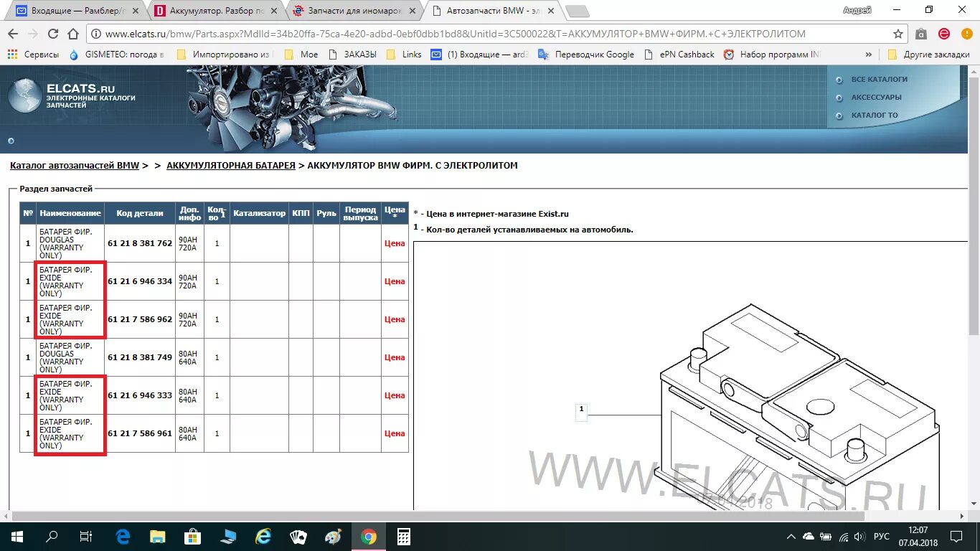Viewport: 980px width, 551px height.
Task: Open the 'ВСЕ КАТАЛОГИ' menu link
Action: [879, 80]
